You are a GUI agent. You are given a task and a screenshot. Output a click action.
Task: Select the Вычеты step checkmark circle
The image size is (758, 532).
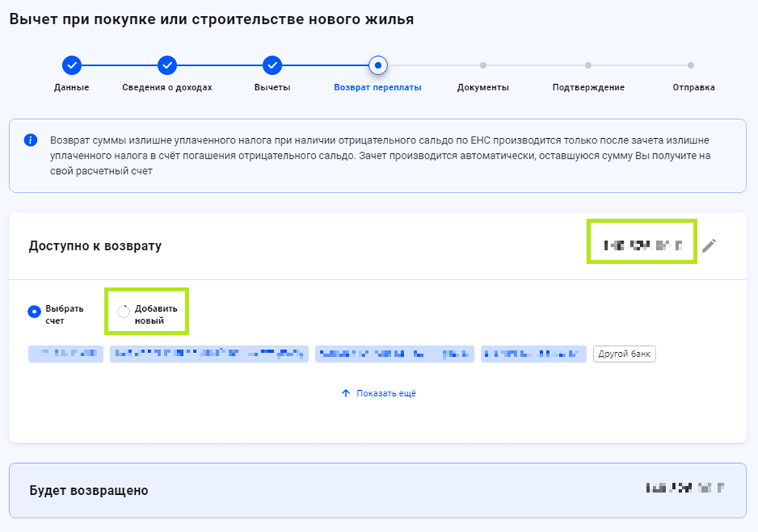272,65
